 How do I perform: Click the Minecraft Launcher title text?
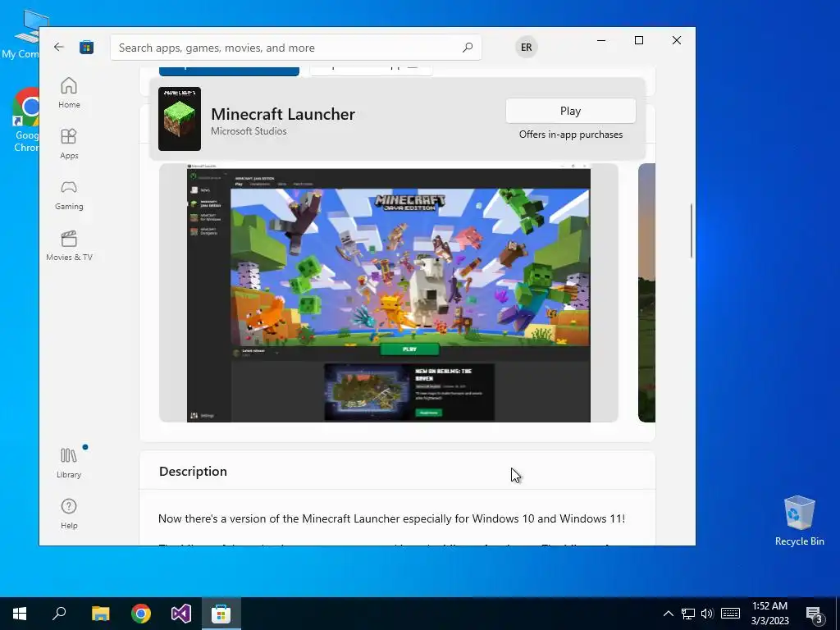point(283,114)
